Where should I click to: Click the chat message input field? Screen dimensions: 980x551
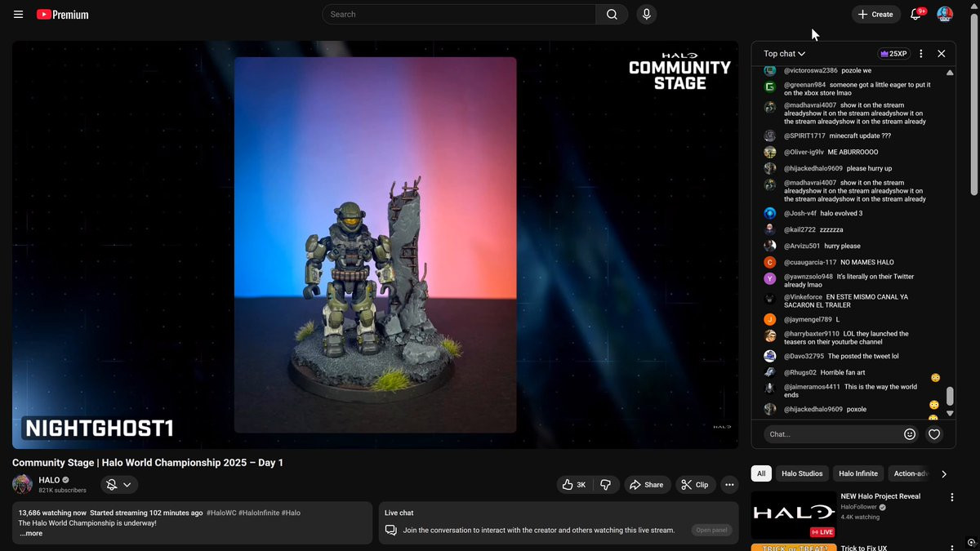(831, 434)
